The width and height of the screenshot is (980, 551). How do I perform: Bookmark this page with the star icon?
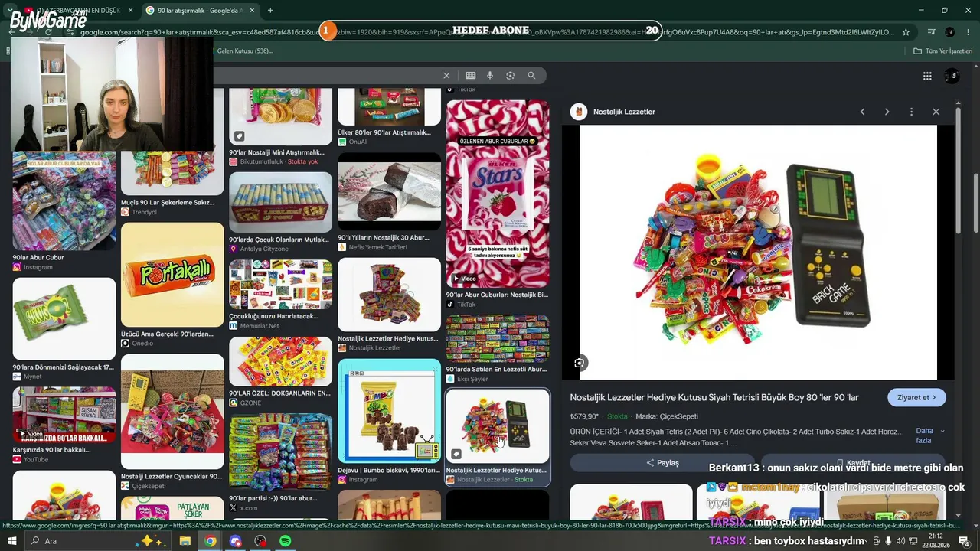click(906, 32)
